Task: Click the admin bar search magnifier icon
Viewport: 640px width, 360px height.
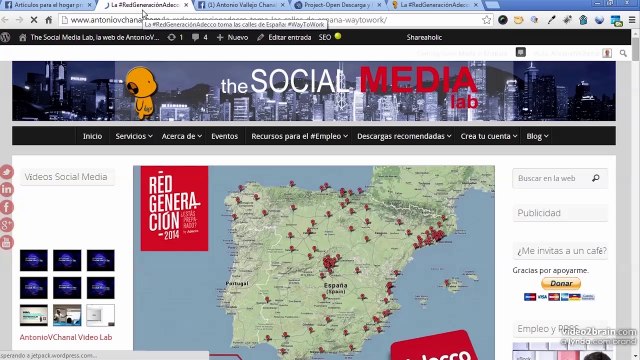Action: [x=623, y=53]
